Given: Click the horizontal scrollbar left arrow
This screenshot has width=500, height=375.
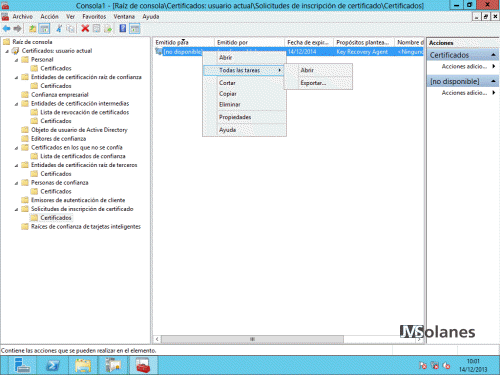Looking at the screenshot, I should point(157,339).
